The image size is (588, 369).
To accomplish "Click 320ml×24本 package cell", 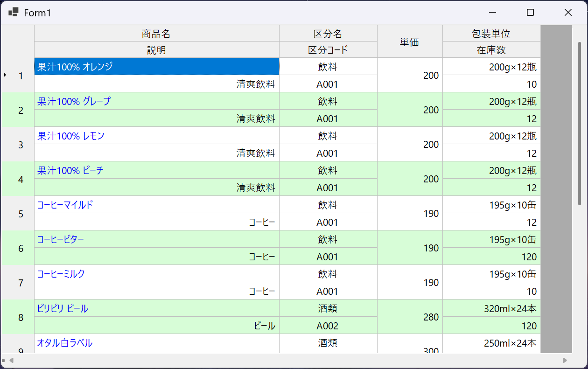I will [491, 308].
